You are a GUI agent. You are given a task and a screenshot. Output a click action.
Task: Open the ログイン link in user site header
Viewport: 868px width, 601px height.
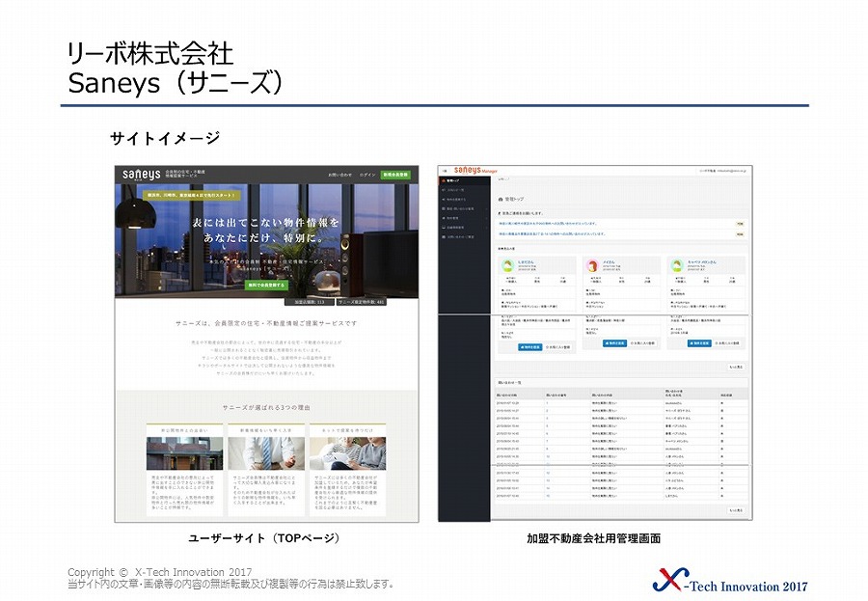[367, 175]
